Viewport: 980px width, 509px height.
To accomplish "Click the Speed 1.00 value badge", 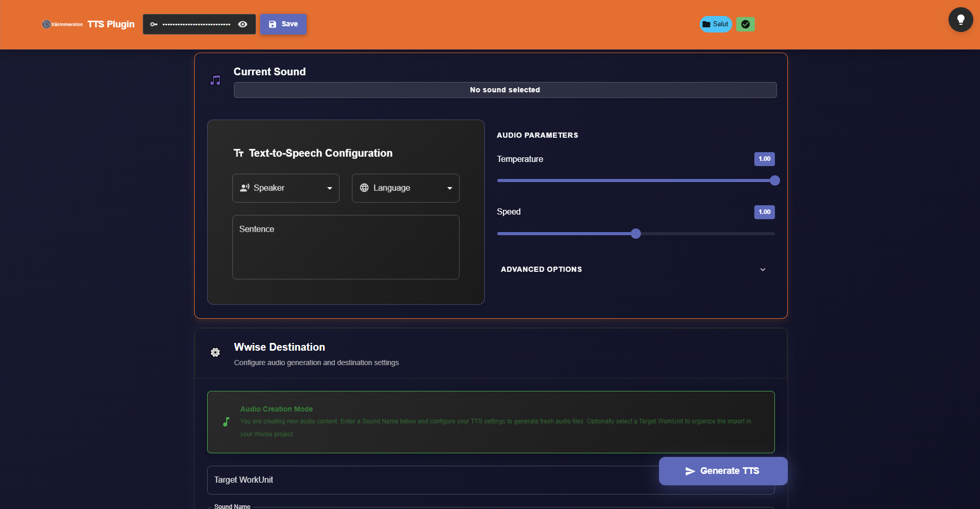I will 765,212.
